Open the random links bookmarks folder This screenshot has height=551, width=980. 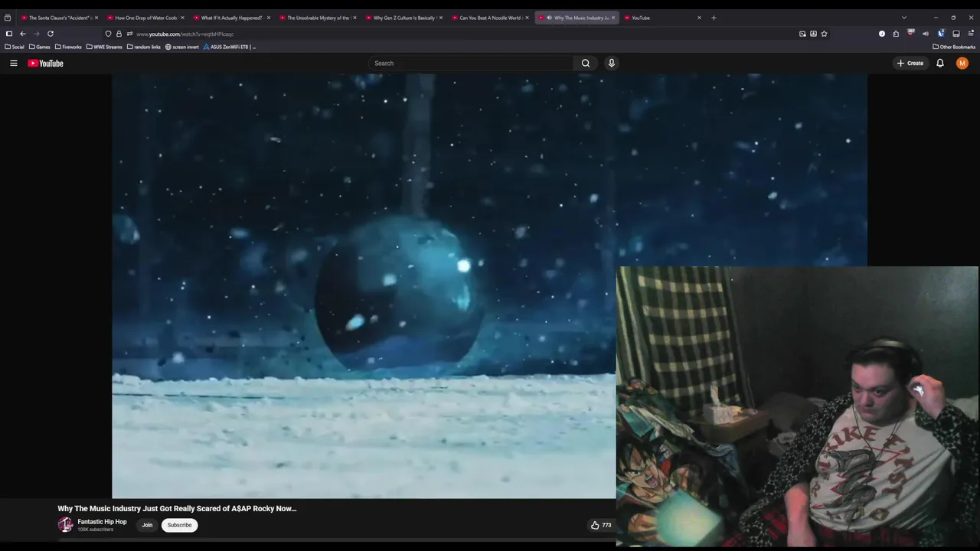pyautogui.click(x=144, y=47)
